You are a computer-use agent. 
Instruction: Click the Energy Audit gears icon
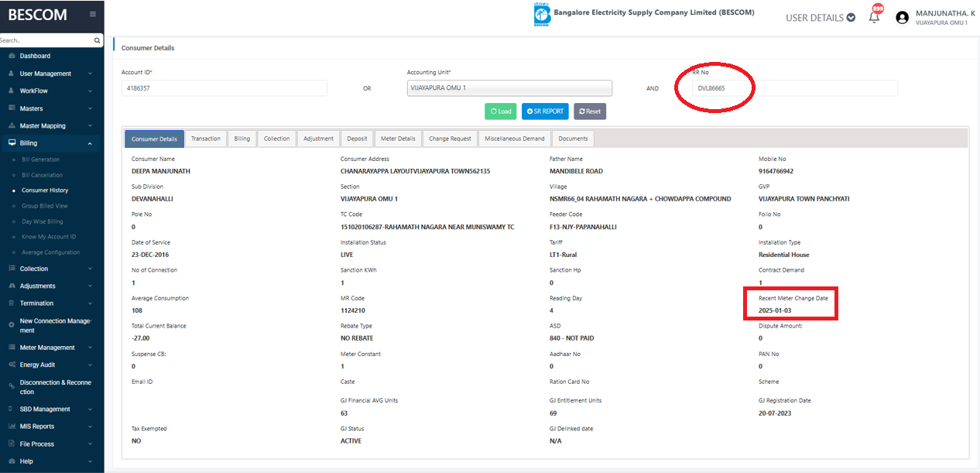point(12,365)
